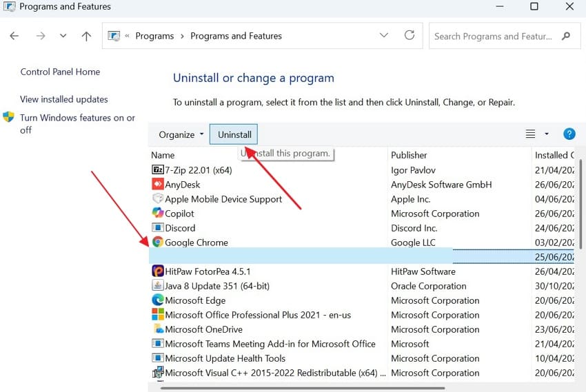Click the Oracle Corporation publisher cell
The image size is (586, 392).
(428, 286)
